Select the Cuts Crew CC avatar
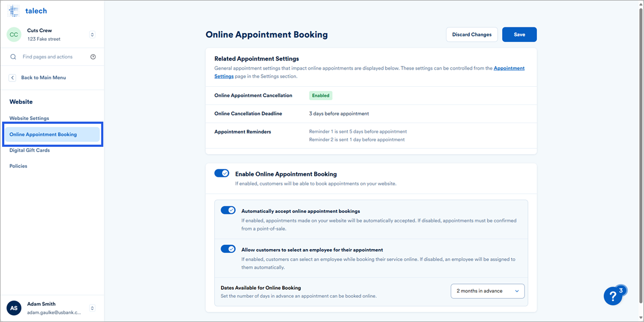Viewport: 644px width, 322px height. [14, 34]
